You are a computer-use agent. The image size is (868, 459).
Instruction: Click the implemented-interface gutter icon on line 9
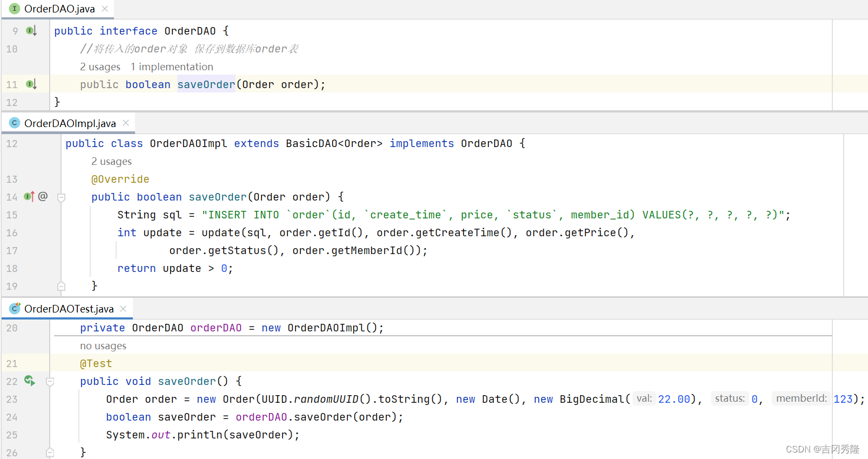point(31,31)
